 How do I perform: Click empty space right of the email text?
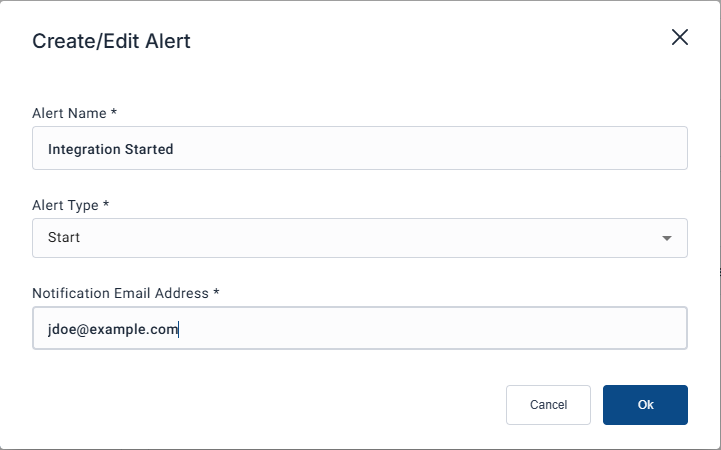click(x=430, y=328)
